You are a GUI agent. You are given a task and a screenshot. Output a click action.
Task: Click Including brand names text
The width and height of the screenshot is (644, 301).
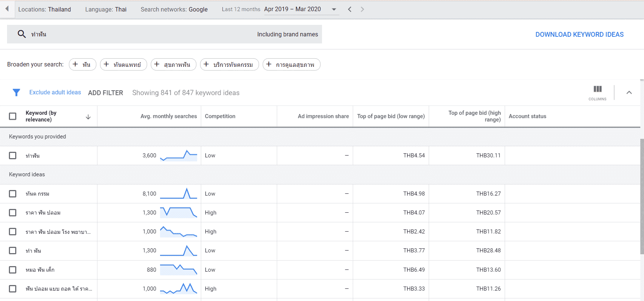coord(288,34)
